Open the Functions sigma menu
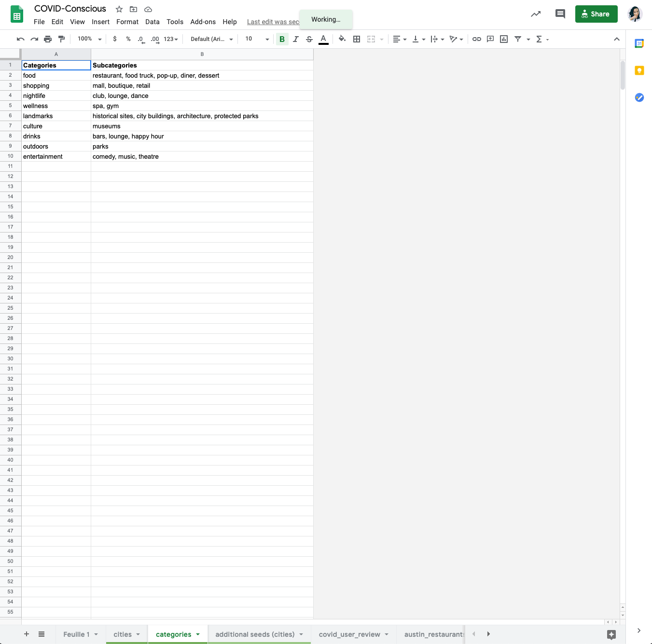Viewport: 652px width, 644px height. pyautogui.click(x=542, y=39)
